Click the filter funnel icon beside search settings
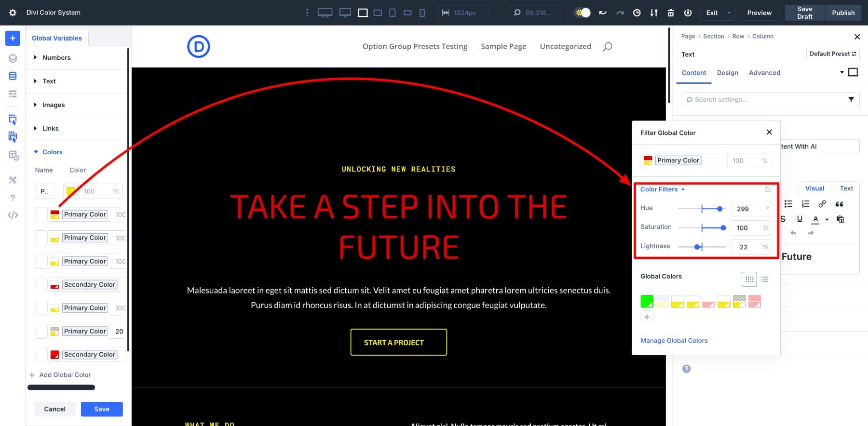Screen dimensions: 868x426 (x=851, y=99)
